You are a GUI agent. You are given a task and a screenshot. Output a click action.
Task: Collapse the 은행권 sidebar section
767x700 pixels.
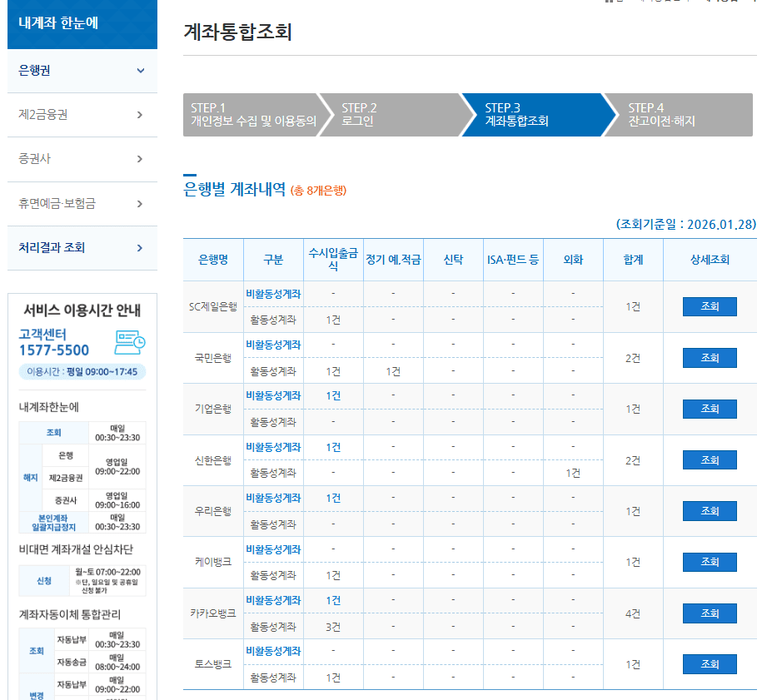pyautogui.click(x=82, y=71)
